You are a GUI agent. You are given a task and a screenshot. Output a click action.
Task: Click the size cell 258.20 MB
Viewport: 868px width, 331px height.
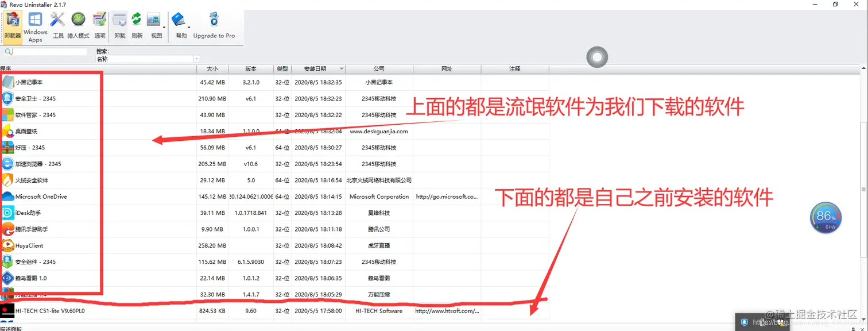212,245
